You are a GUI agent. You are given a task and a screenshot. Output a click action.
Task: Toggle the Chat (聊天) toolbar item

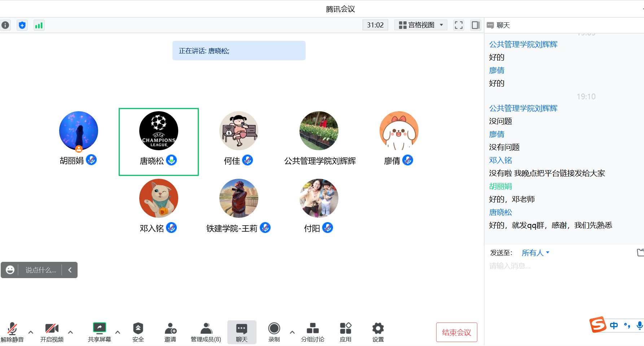coord(242,332)
